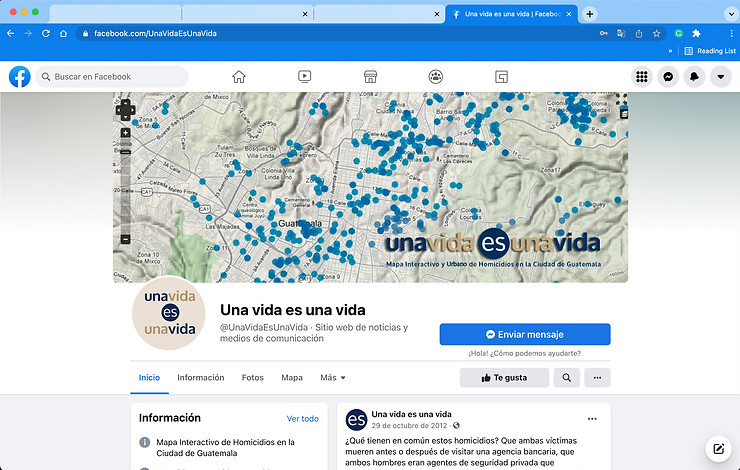Open the page three-dot options button

click(597, 378)
